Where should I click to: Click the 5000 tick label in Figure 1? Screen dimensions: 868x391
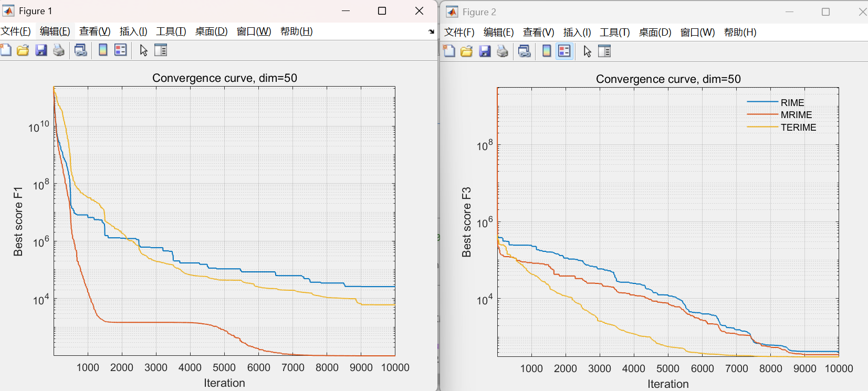tap(224, 367)
